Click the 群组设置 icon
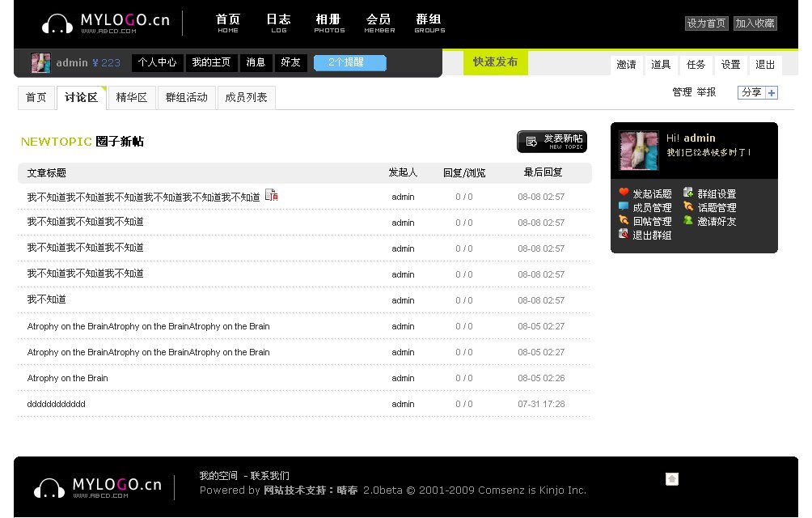The image size is (812, 518). click(x=688, y=193)
